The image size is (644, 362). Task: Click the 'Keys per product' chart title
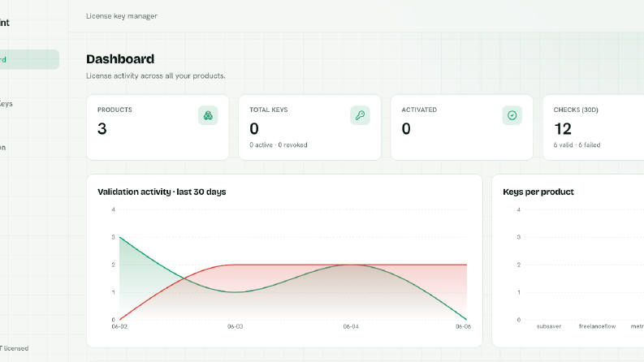538,192
